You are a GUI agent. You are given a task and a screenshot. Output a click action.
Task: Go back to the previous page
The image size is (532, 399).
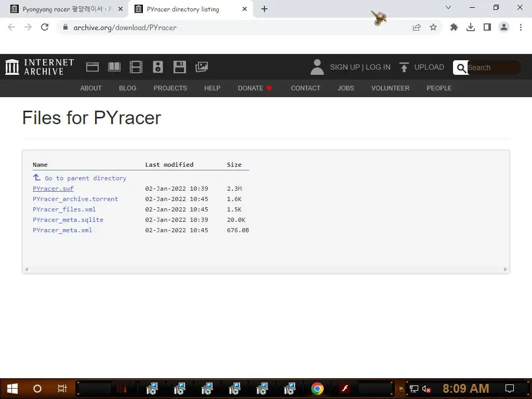click(11, 27)
